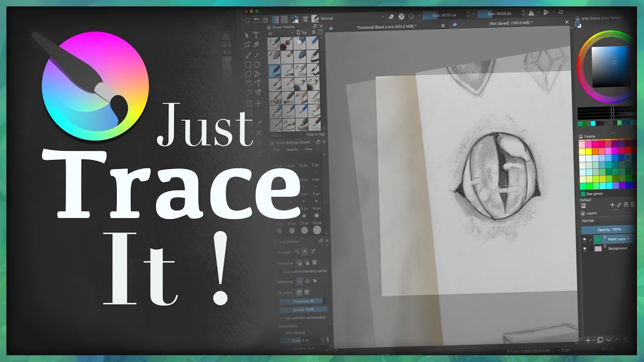Select the Calligraphy tool
Viewport: 644px width, 362px height.
256,45
